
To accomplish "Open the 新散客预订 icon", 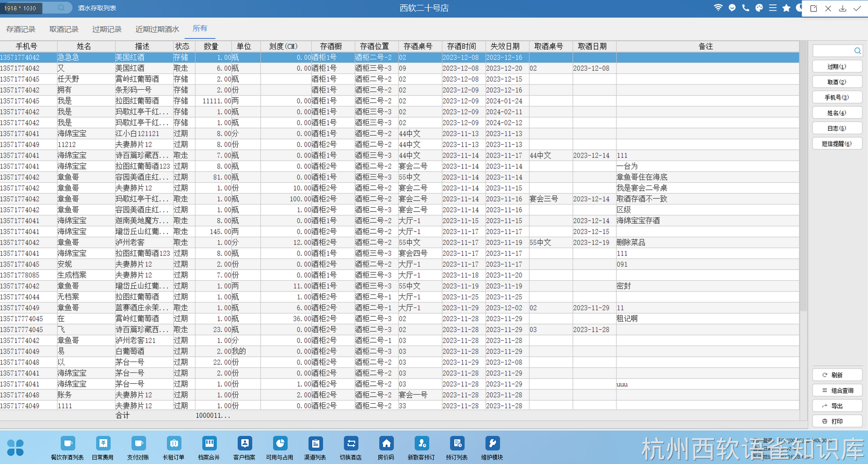I will pyautogui.click(x=421, y=444).
